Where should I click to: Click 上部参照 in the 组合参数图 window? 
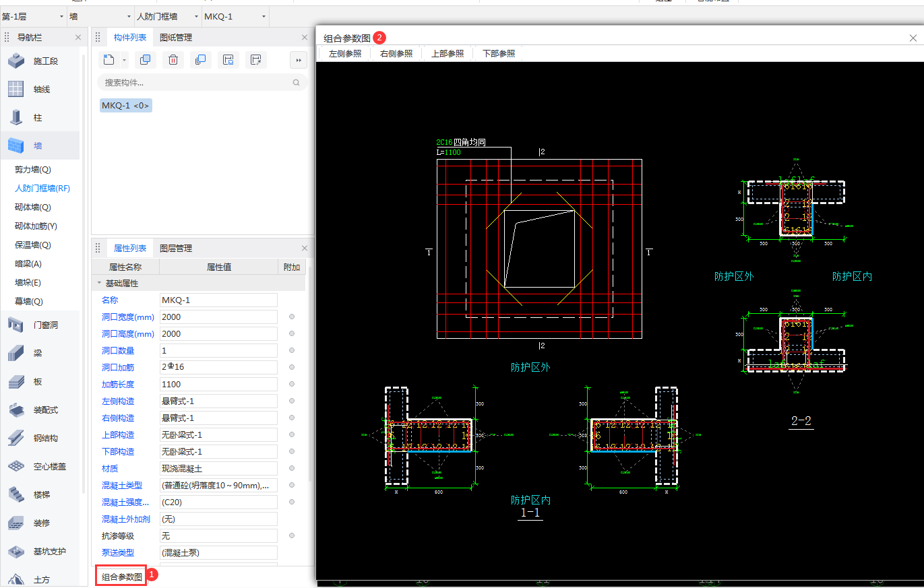(448, 54)
